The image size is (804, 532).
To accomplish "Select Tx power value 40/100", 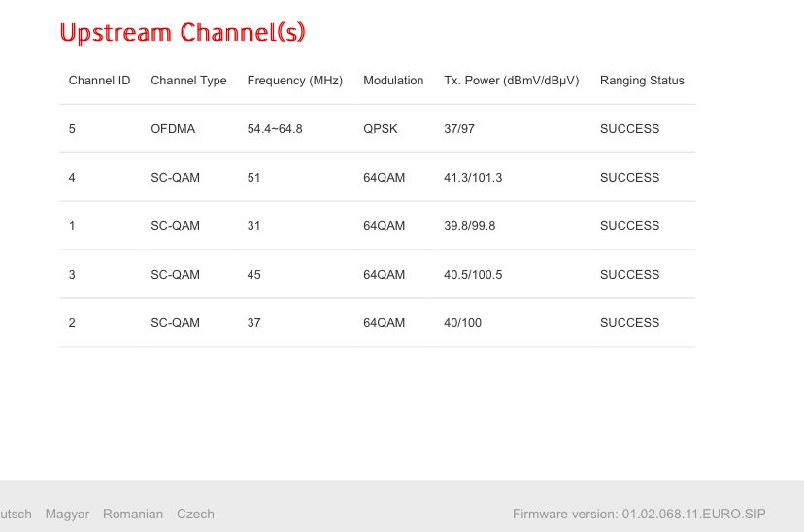I will pyautogui.click(x=462, y=323).
